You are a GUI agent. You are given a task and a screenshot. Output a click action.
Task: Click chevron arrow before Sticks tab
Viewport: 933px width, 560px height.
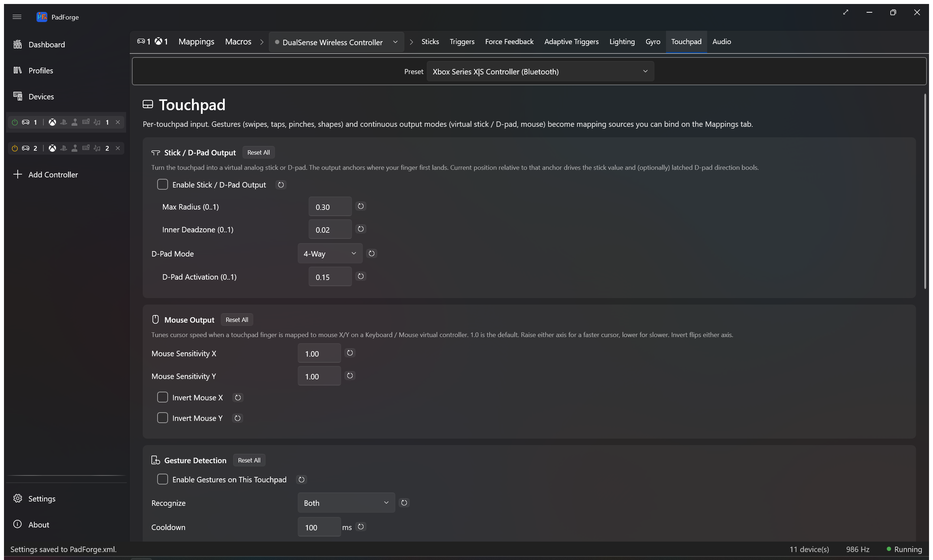[x=412, y=42]
